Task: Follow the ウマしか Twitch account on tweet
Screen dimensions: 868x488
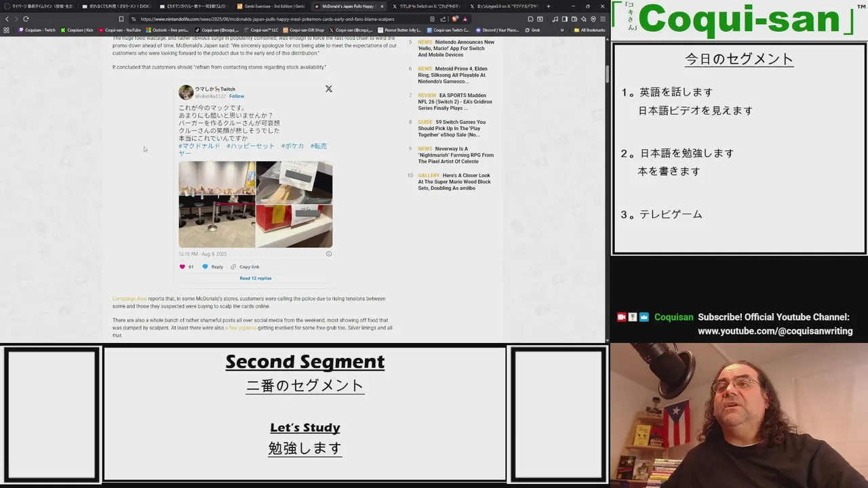Action: pos(237,96)
